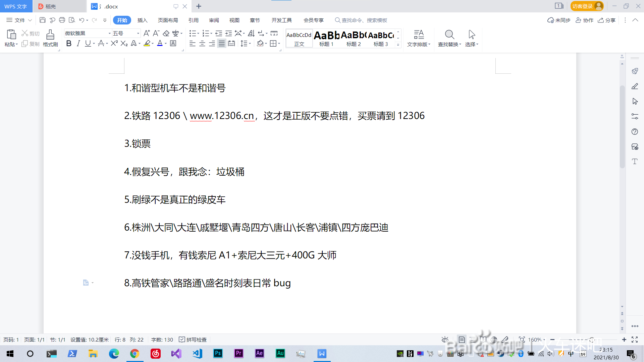Increase font size with A+ icon
This screenshot has width=644, height=362.
point(147,33)
